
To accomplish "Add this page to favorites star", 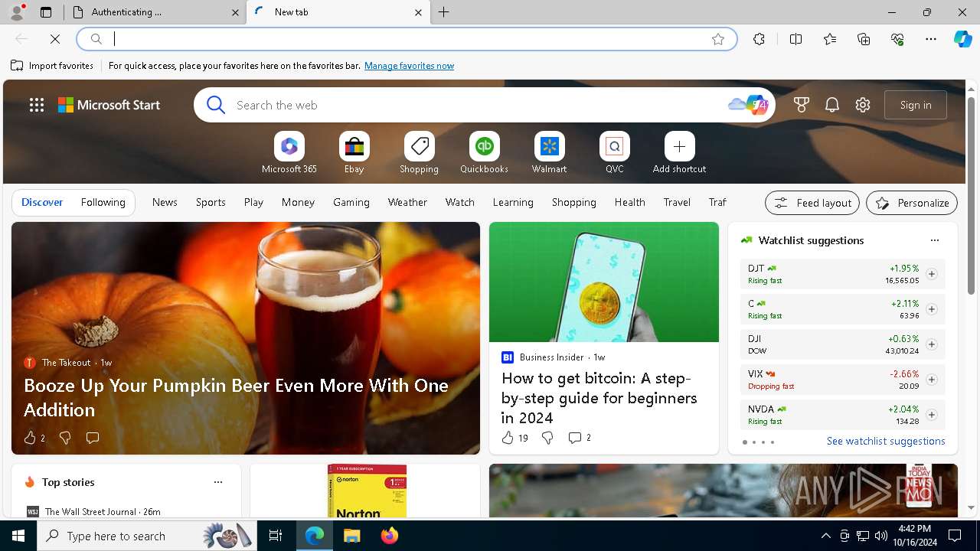I will pos(718,39).
